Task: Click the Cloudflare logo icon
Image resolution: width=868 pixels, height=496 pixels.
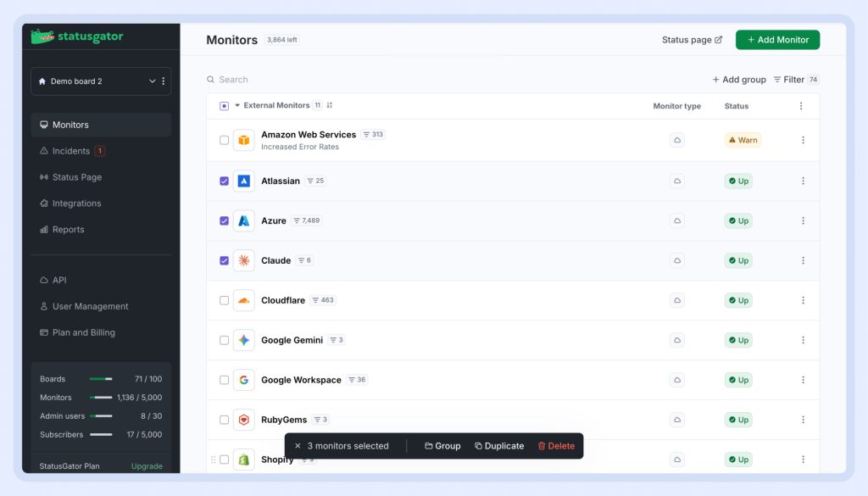Action: 243,301
